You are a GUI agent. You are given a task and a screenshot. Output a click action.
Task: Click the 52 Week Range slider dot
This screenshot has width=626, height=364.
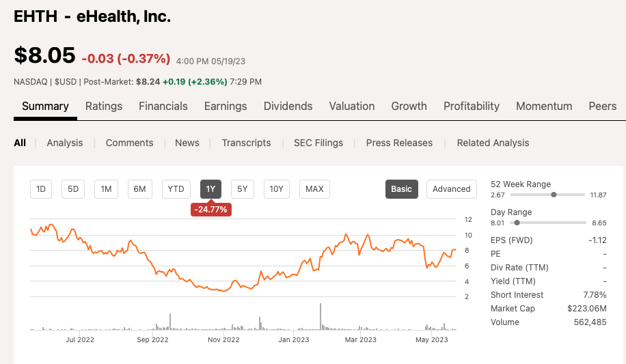pos(554,195)
